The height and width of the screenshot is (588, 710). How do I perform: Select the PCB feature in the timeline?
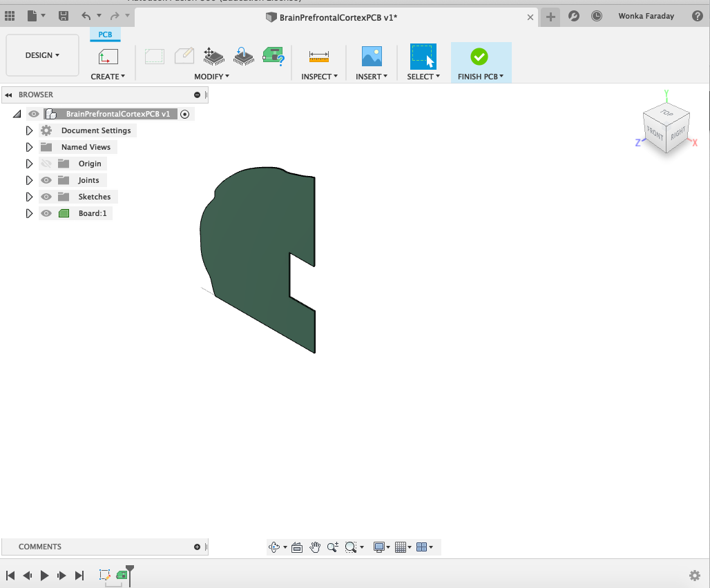click(x=122, y=575)
